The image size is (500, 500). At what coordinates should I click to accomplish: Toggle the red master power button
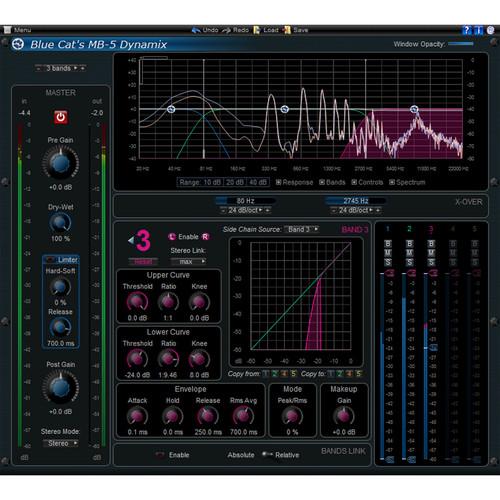61,117
